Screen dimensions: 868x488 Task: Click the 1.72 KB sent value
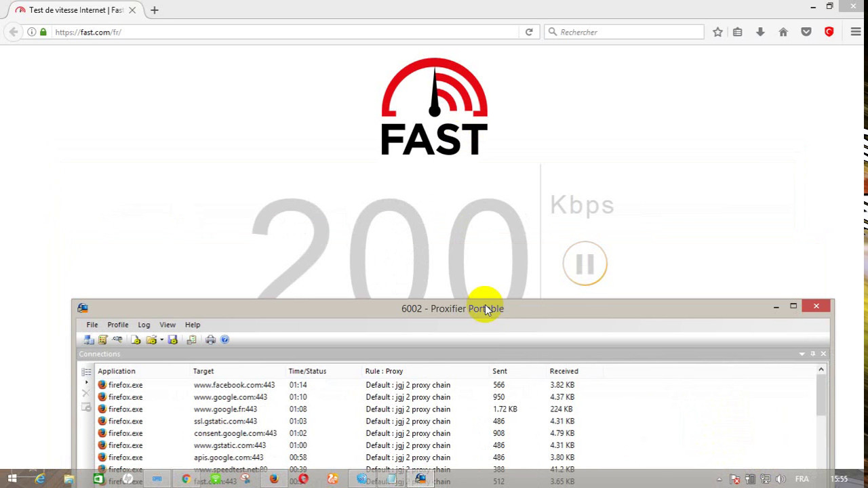505,409
